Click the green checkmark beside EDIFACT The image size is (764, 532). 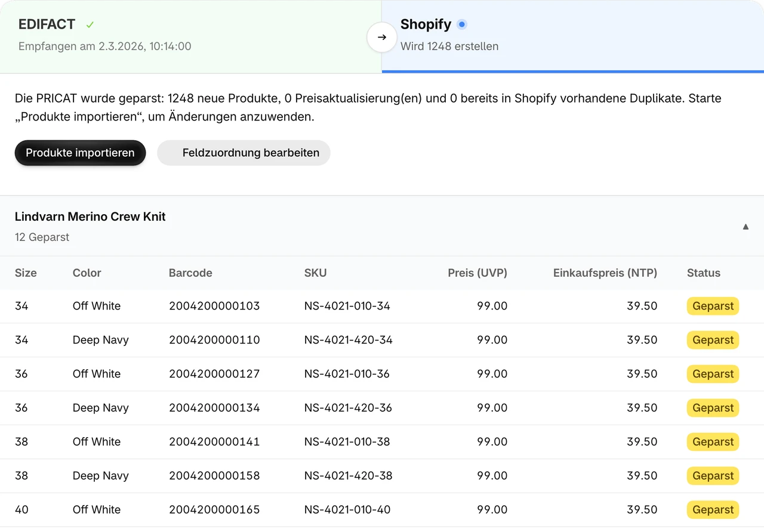tap(90, 25)
